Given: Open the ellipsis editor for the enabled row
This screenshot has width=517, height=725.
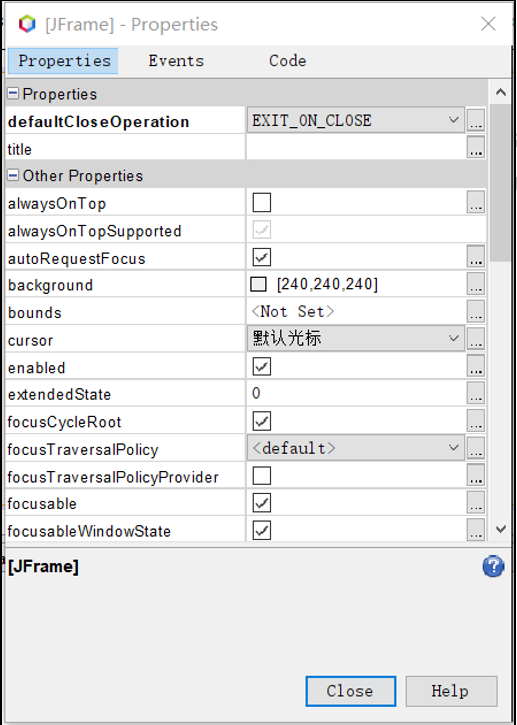Looking at the screenshot, I should coord(476,367).
